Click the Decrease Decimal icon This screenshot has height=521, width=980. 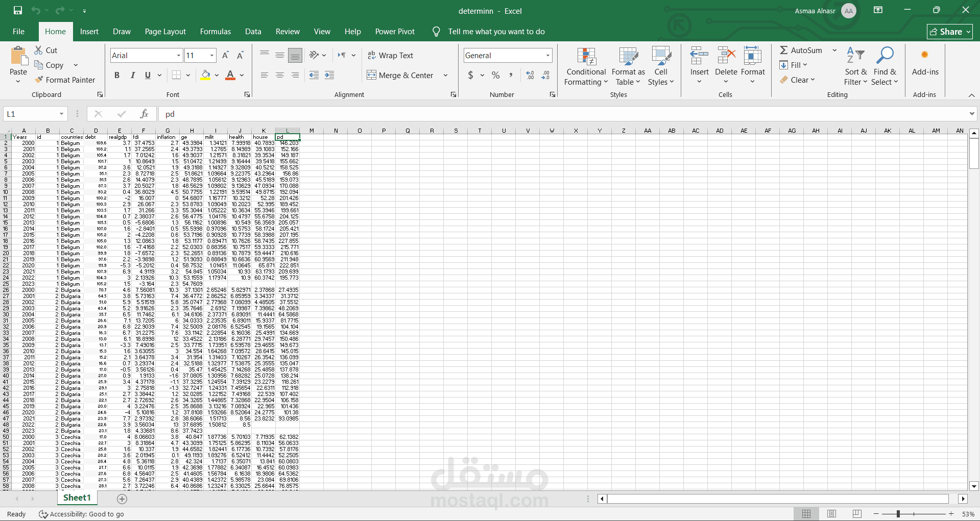click(545, 75)
